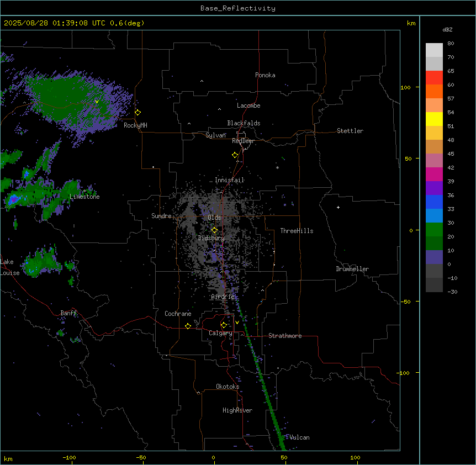Click the -50 km label on bottom axis
The image size is (476, 465).
tap(141, 457)
